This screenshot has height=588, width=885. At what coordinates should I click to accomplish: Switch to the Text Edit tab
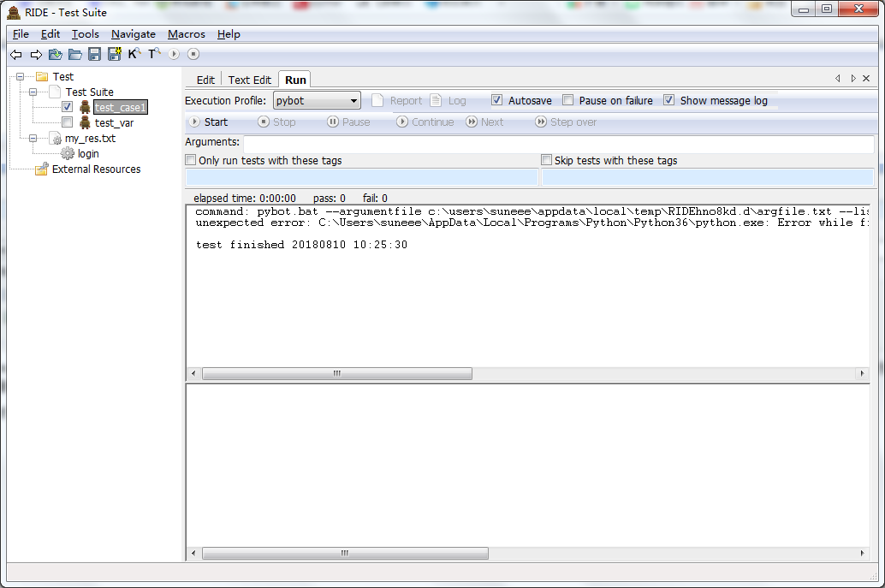249,79
